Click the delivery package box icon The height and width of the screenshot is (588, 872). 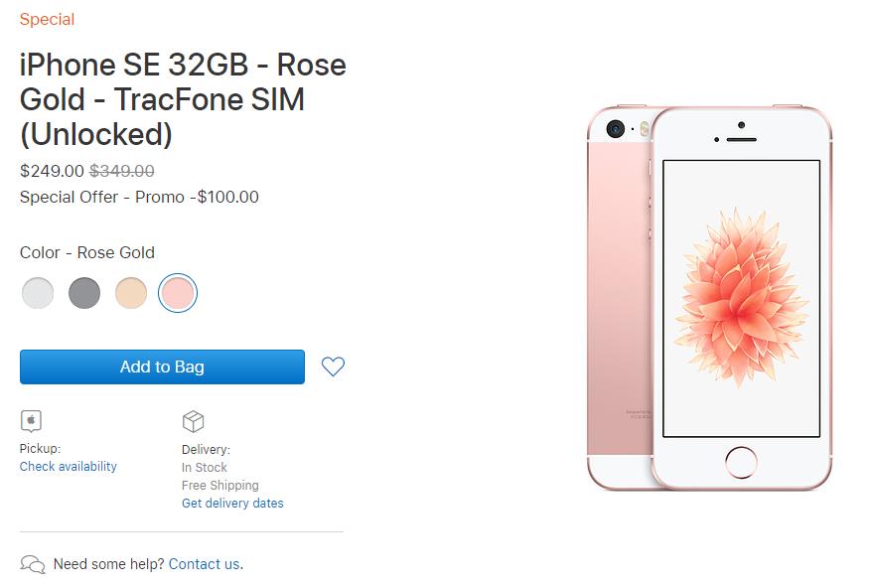(x=195, y=420)
